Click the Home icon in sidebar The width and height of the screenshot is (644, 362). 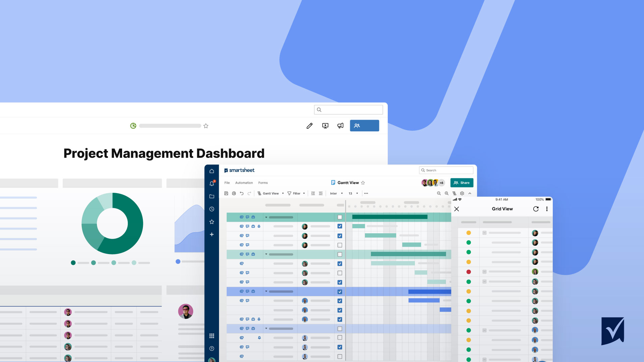click(x=212, y=171)
